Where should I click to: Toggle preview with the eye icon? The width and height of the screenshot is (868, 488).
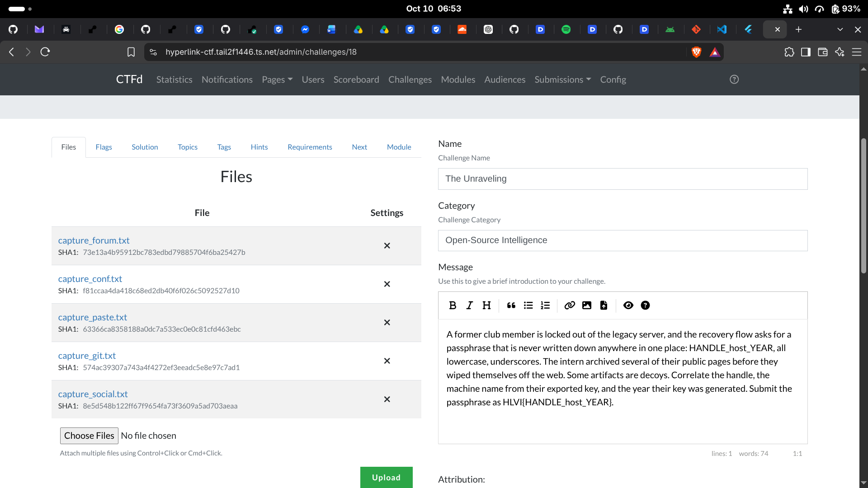click(x=628, y=305)
